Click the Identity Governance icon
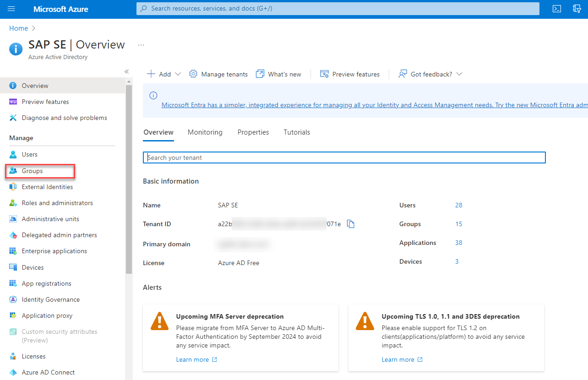 tap(13, 299)
